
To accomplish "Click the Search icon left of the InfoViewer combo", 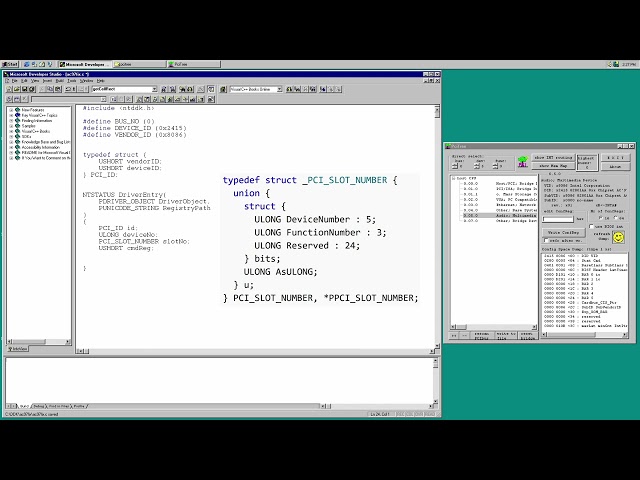I will pyautogui.click(x=223, y=89).
